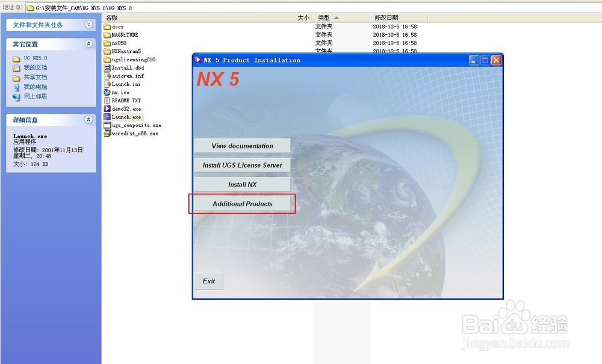Viewport: 602px width, 364px height.
Task: Open 共享文档 in Other Places
Action: point(36,77)
